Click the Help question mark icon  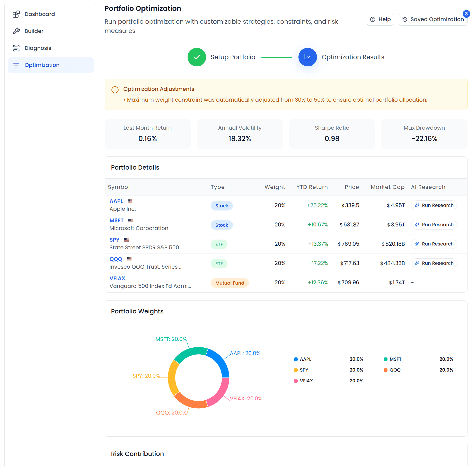[373, 20]
